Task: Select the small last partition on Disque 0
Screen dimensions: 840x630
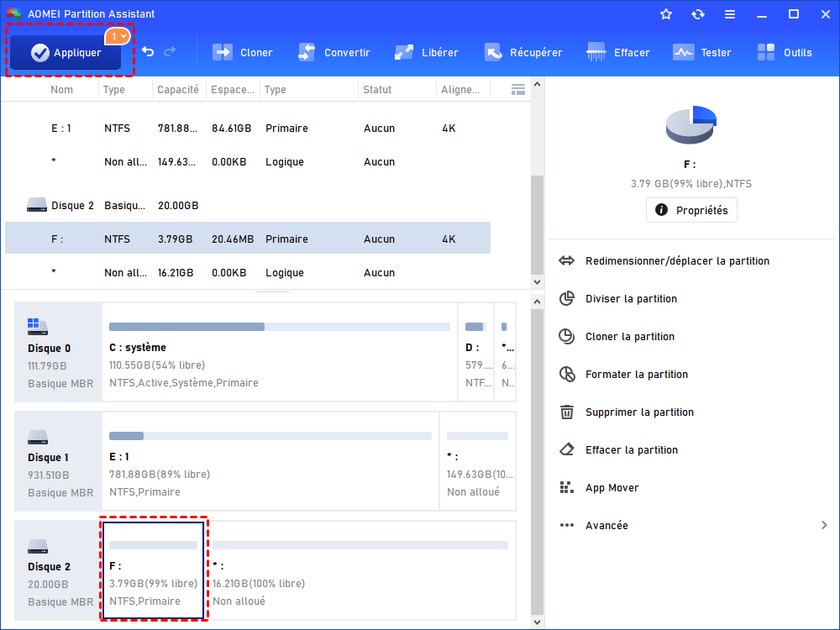Action: (x=505, y=352)
